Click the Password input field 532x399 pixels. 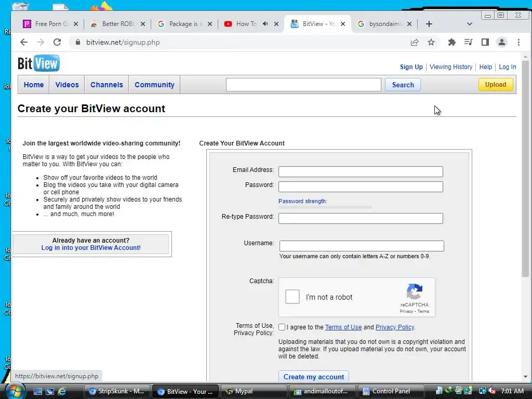(361, 187)
